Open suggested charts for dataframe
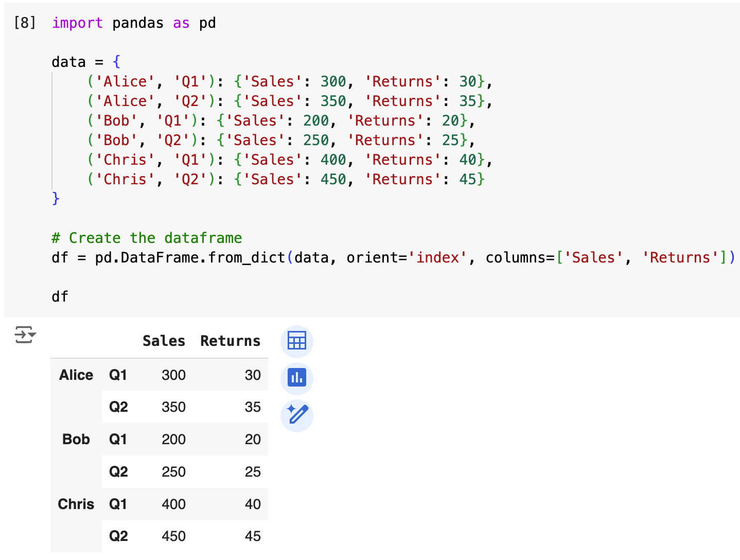This screenshot has width=740, height=560. point(297,378)
